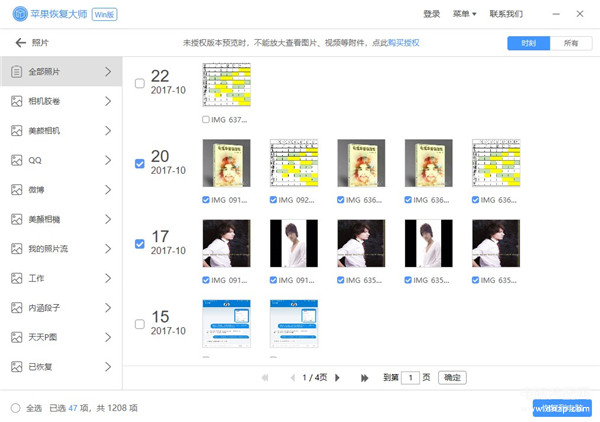Click the 微博 album picture icon

(16, 189)
